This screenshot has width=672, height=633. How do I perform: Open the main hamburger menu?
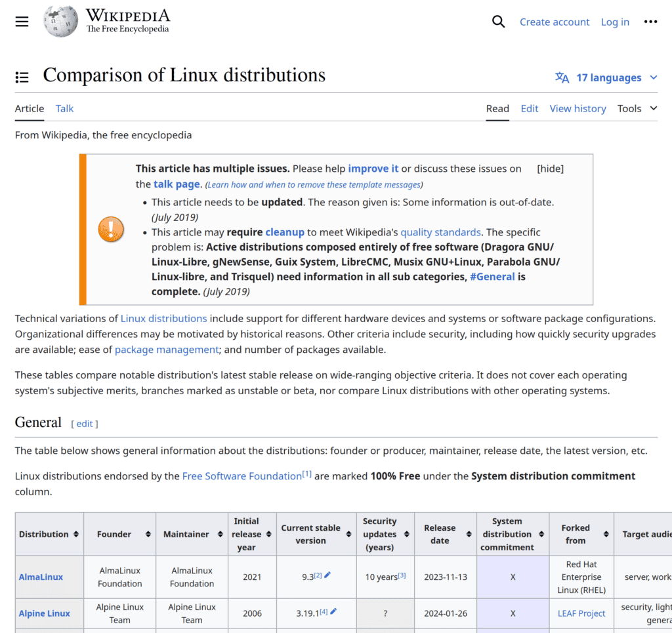pos(22,22)
